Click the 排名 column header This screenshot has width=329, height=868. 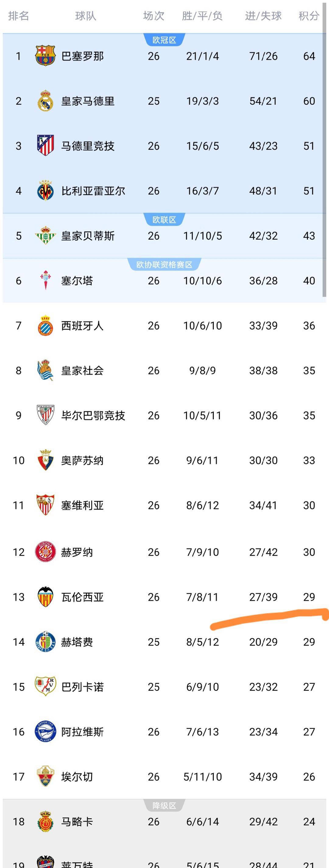(x=19, y=16)
